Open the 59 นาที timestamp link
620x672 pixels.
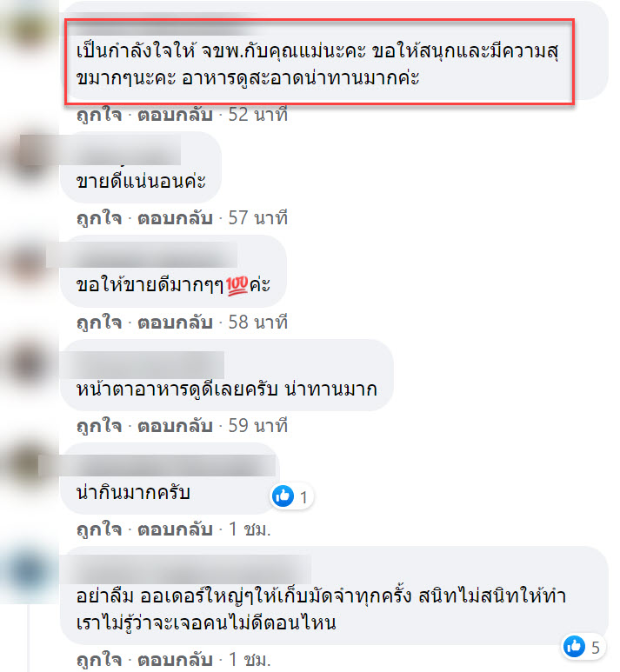pos(257,426)
